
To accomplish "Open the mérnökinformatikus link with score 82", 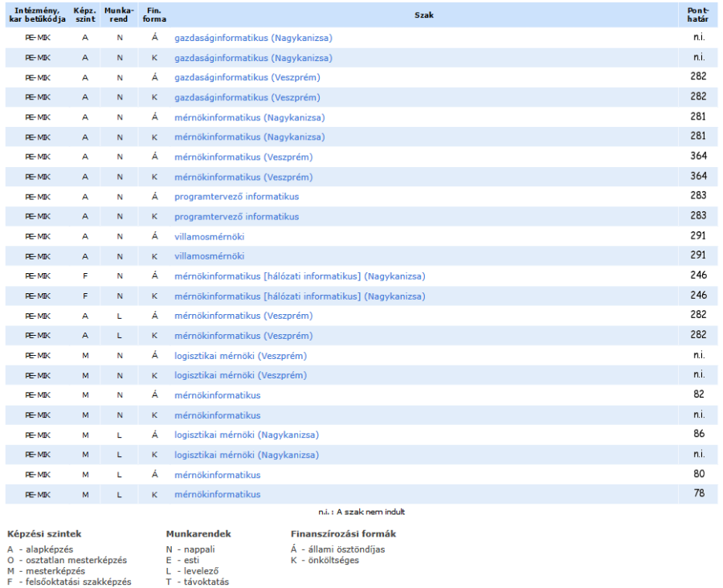I will [217, 395].
